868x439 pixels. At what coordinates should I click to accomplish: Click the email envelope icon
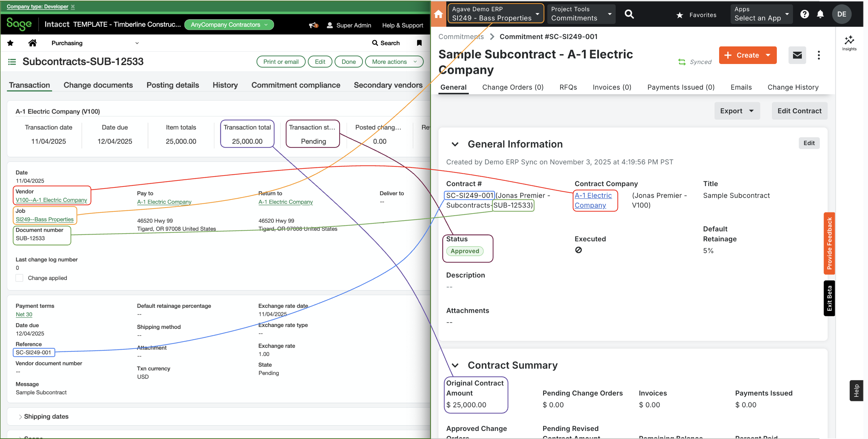point(797,55)
